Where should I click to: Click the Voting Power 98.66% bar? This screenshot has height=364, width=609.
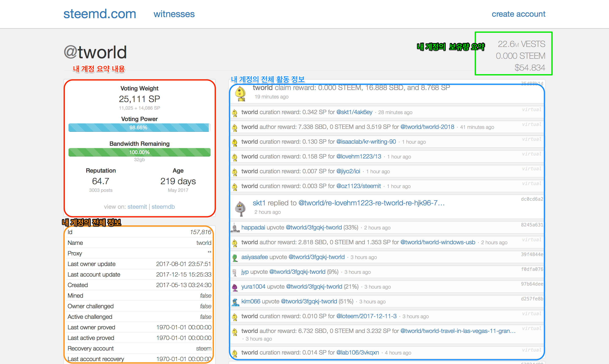139,128
